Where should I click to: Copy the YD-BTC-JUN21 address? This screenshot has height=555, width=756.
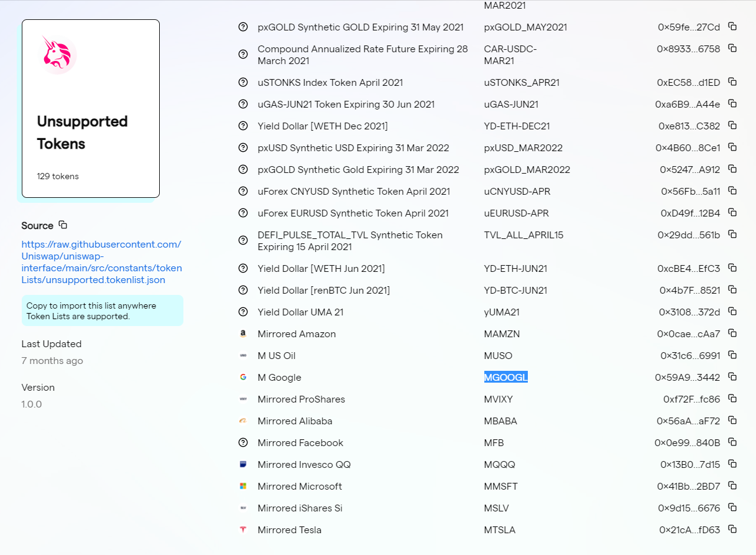pos(732,289)
